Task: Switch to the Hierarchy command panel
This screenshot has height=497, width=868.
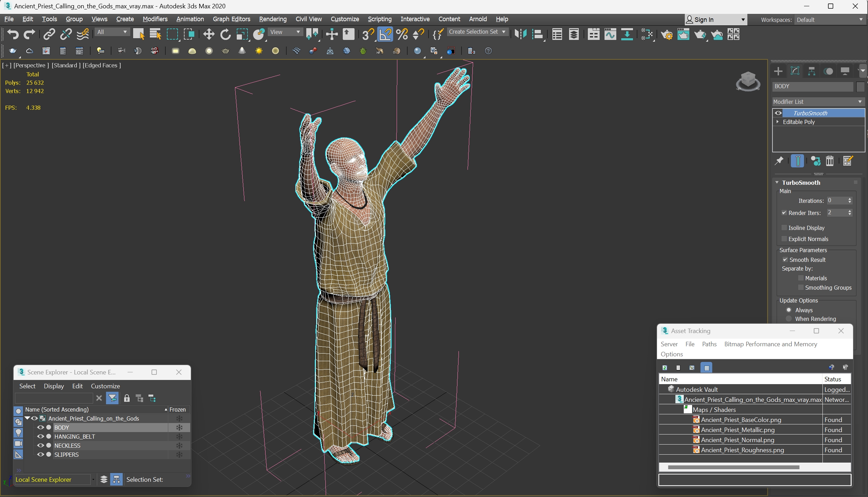Action: pyautogui.click(x=812, y=71)
